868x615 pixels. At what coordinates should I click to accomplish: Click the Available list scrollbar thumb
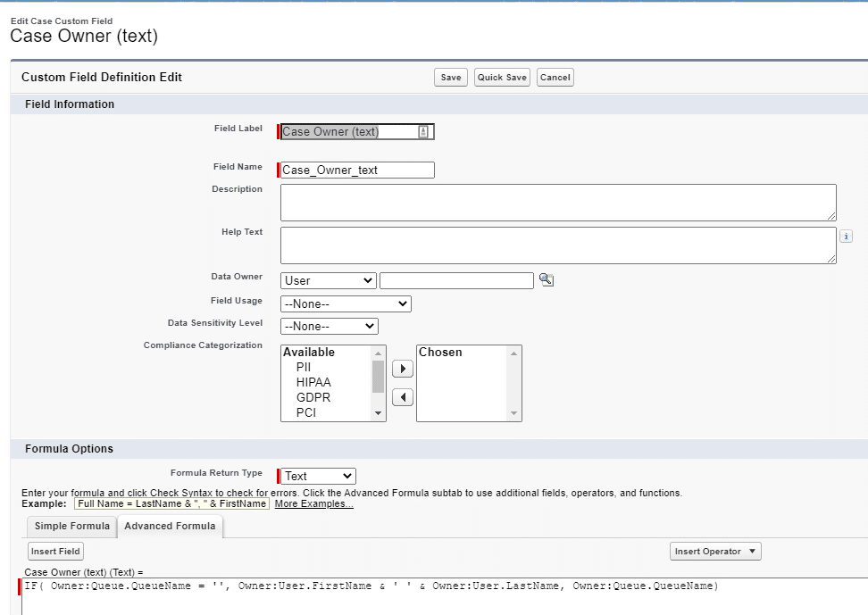point(378,377)
